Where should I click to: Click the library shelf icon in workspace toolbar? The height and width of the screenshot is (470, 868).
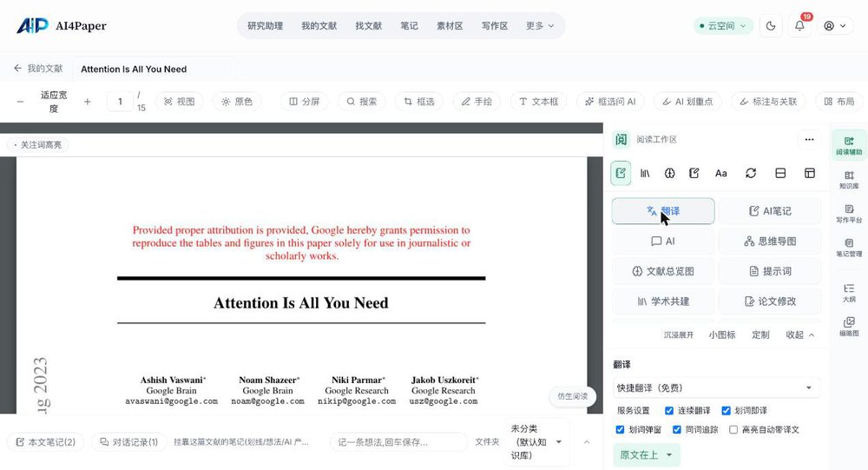tap(645, 173)
